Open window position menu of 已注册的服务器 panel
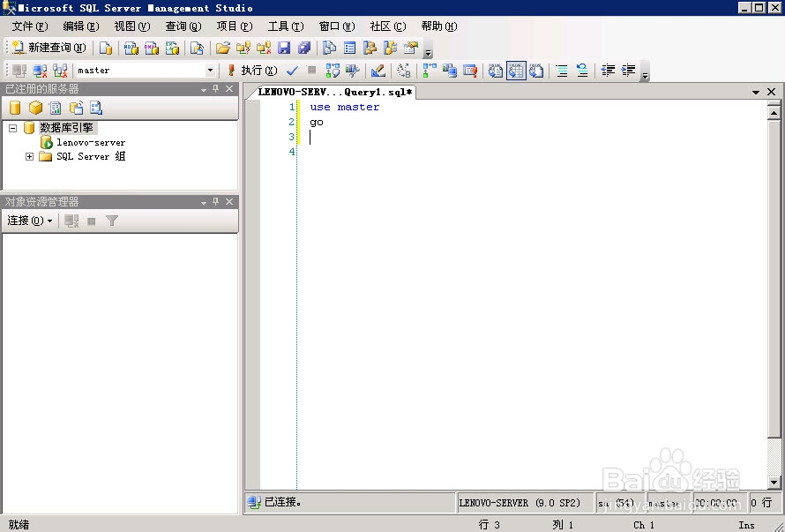 (x=203, y=89)
